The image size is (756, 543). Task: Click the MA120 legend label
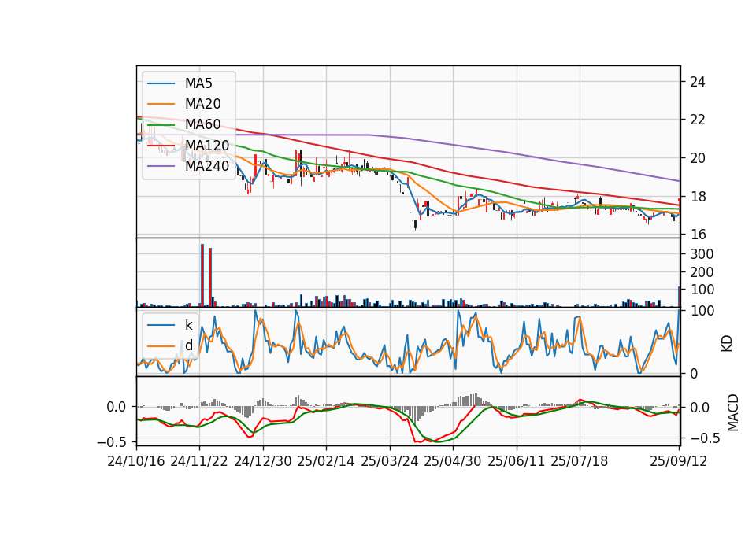pos(207,145)
